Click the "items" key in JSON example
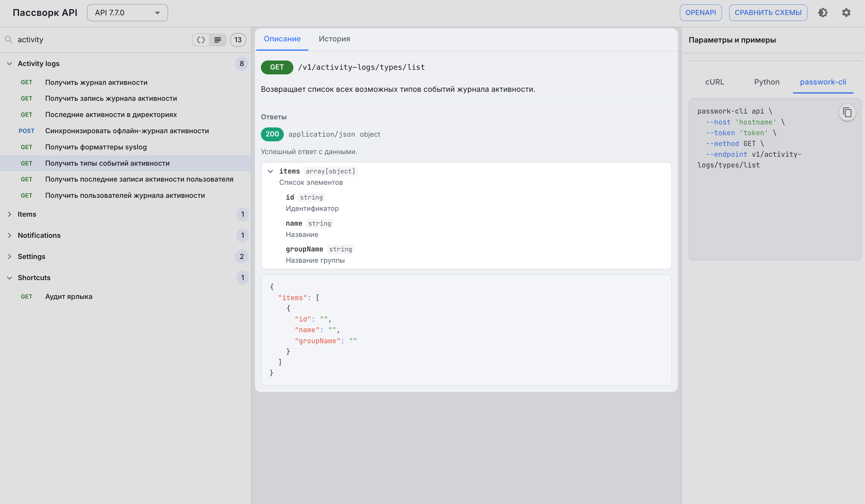865x504 pixels. coord(292,298)
